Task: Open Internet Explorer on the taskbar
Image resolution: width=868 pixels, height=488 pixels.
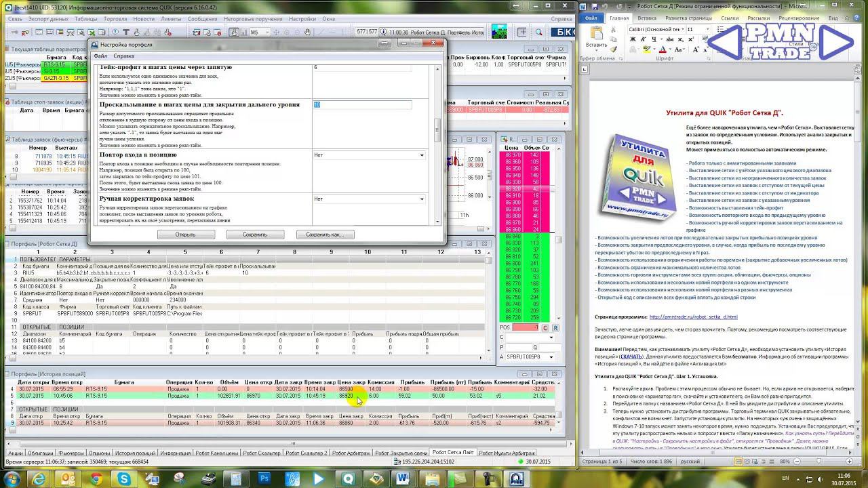Action: tap(39, 479)
